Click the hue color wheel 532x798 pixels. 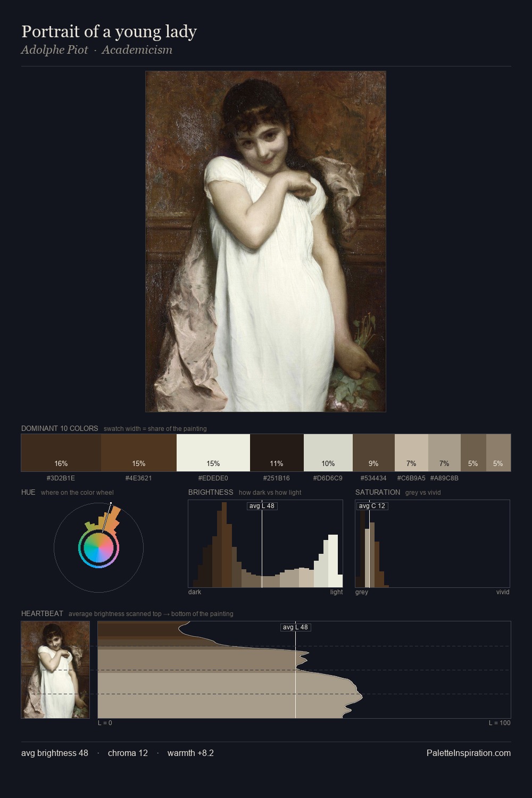pos(98,547)
